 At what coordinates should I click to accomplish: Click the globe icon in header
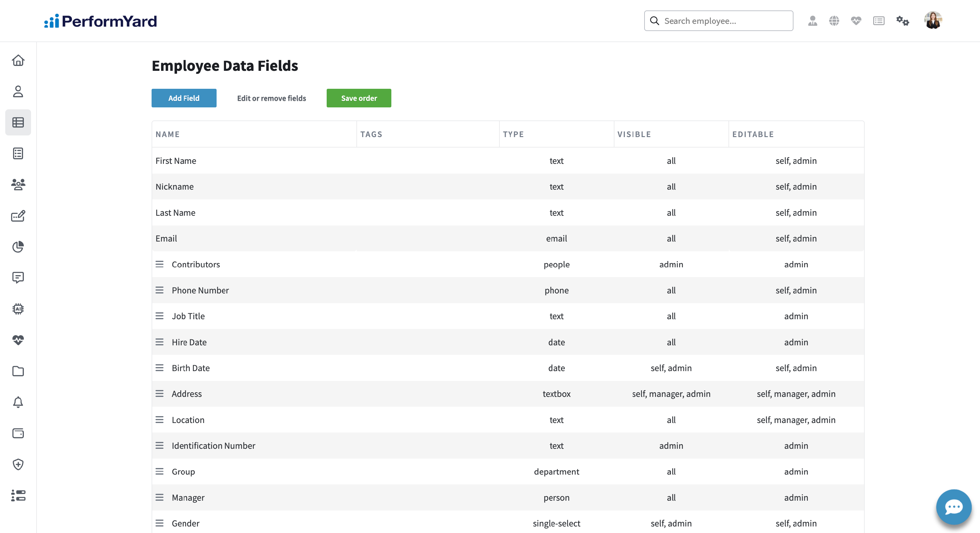click(834, 21)
